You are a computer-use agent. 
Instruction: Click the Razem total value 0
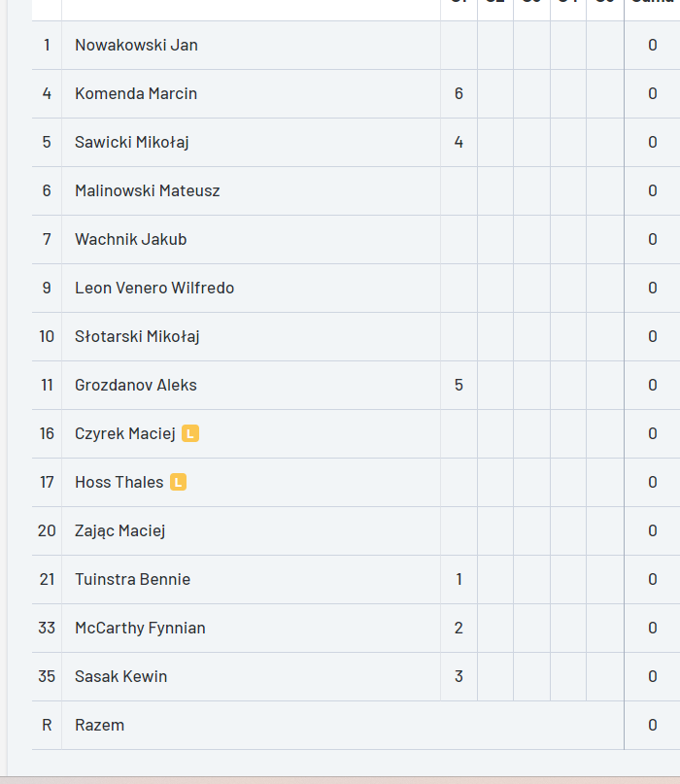click(653, 725)
